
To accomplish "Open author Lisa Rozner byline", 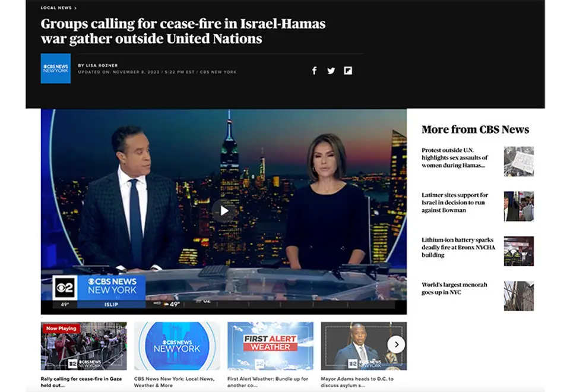I will point(98,65).
